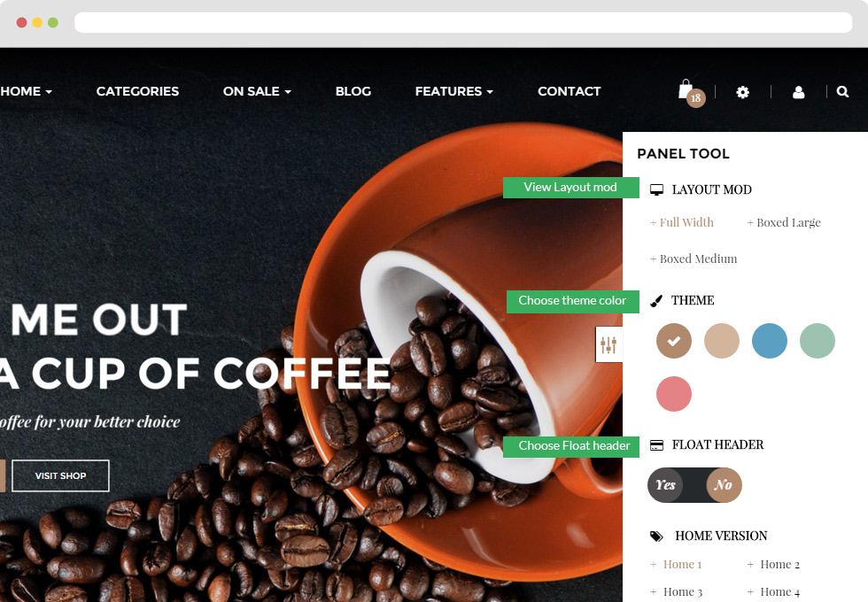This screenshot has height=602, width=868.
Task: Toggle the panel tool sliders handle
Action: 608,344
